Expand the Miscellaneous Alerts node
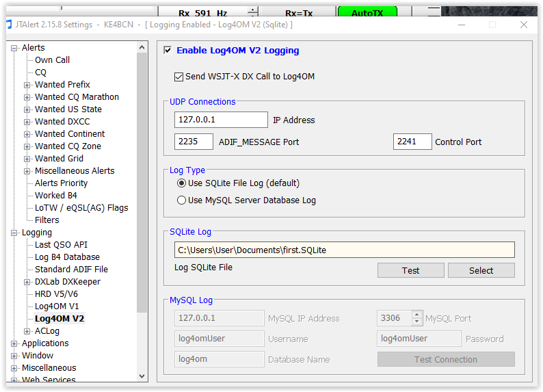The width and height of the screenshot is (543, 392). click(x=27, y=171)
